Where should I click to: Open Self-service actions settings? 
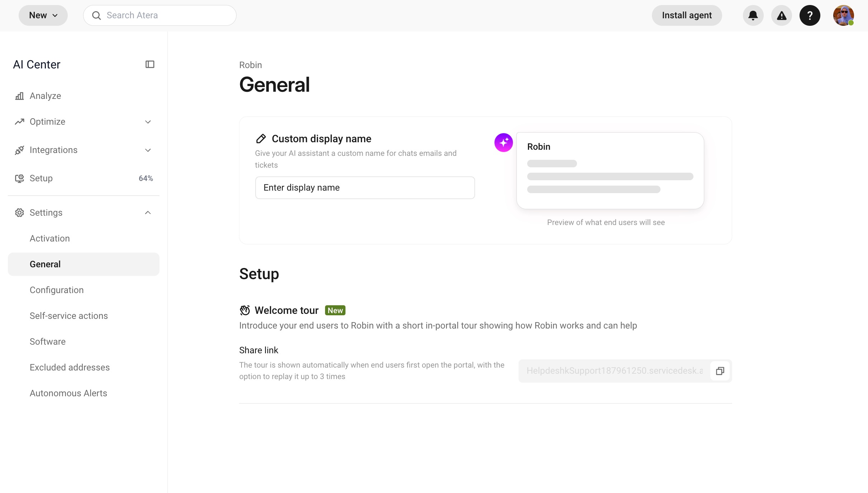tap(84, 316)
